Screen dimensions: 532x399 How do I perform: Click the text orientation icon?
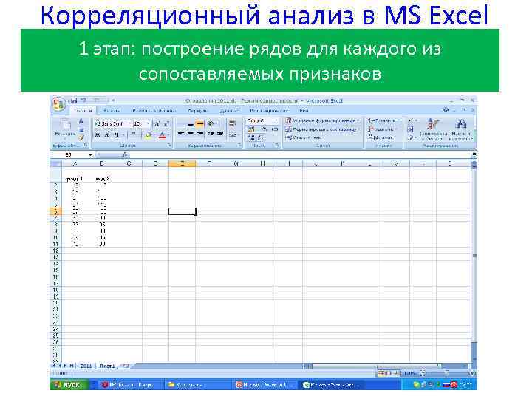[x=212, y=124]
